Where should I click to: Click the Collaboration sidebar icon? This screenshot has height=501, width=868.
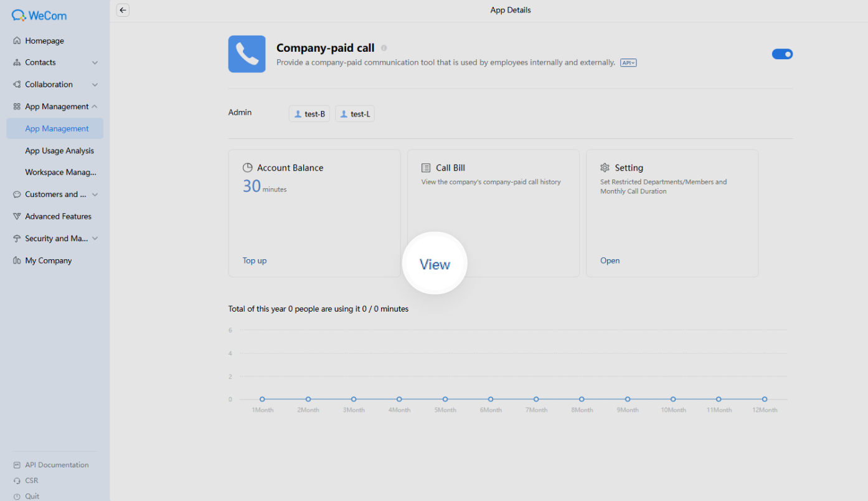click(17, 85)
